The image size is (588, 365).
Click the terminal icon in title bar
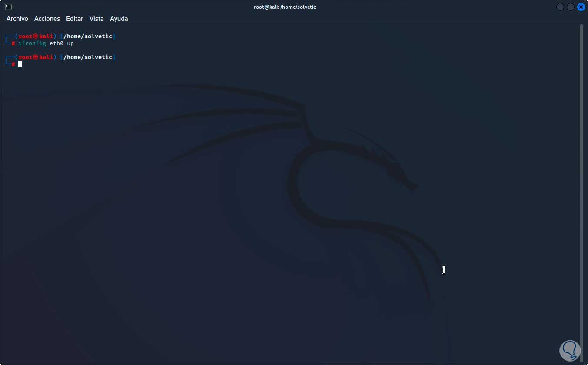pos(8,7)
